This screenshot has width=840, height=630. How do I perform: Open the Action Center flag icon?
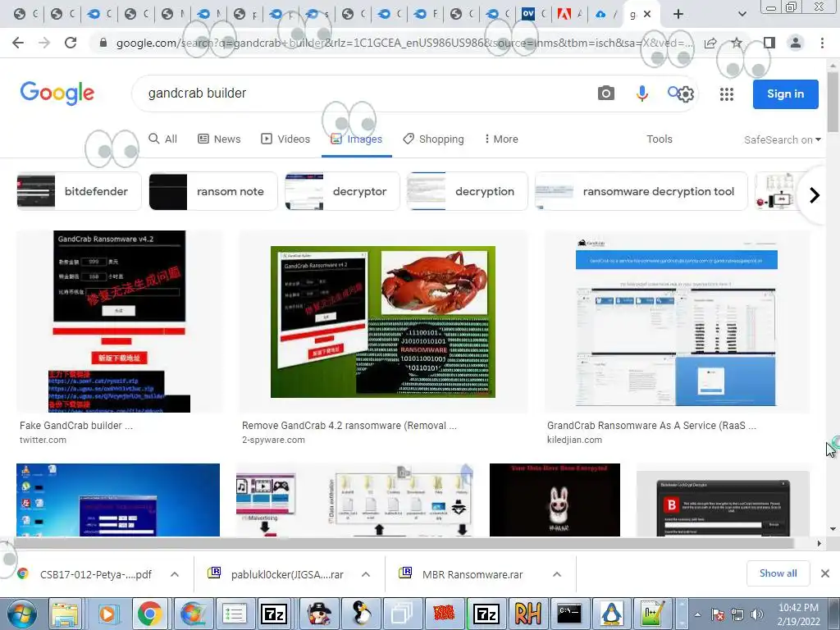point(717,614)
